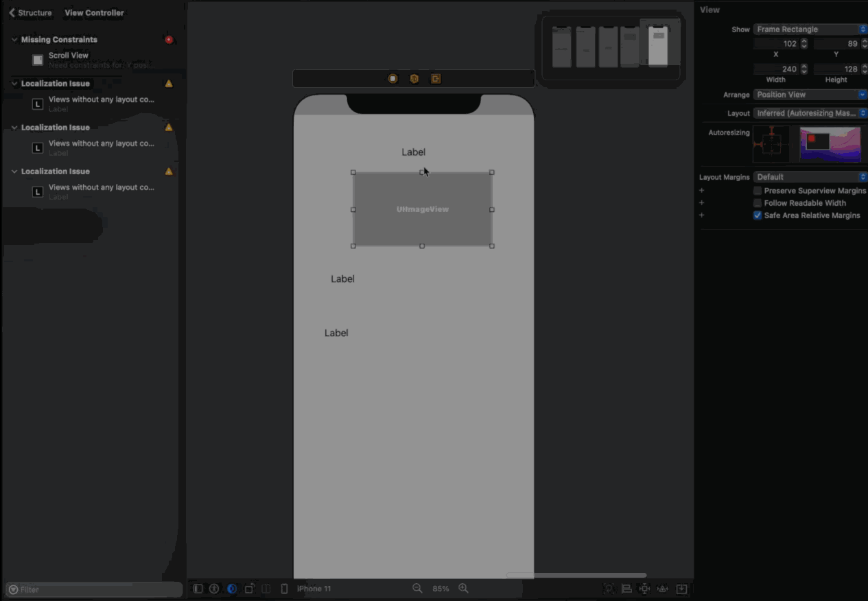Click the X value stepper
The height and width of the screenshot is (601, 868).
(804, 44)
